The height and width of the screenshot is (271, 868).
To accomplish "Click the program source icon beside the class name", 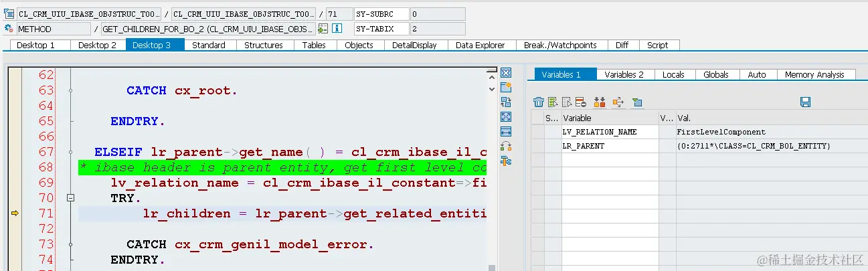I will pyautogui.click(x=9, y=13).
